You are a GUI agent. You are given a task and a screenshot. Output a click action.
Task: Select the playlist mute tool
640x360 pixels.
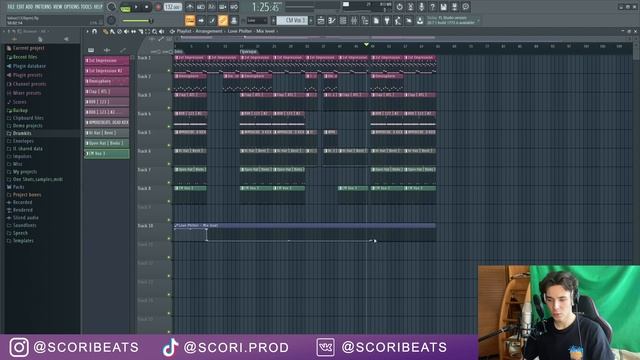point(126,31)
